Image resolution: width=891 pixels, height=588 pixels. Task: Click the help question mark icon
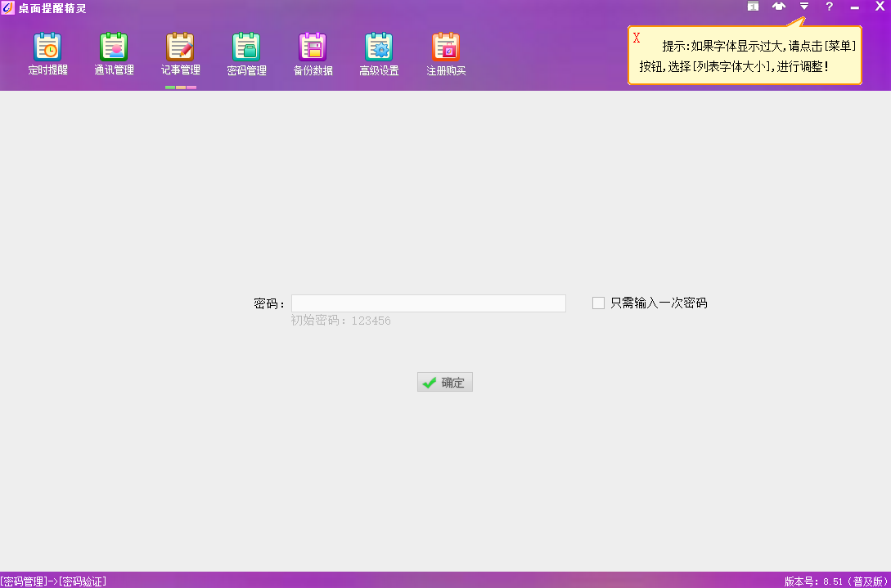tap(829, 7)
